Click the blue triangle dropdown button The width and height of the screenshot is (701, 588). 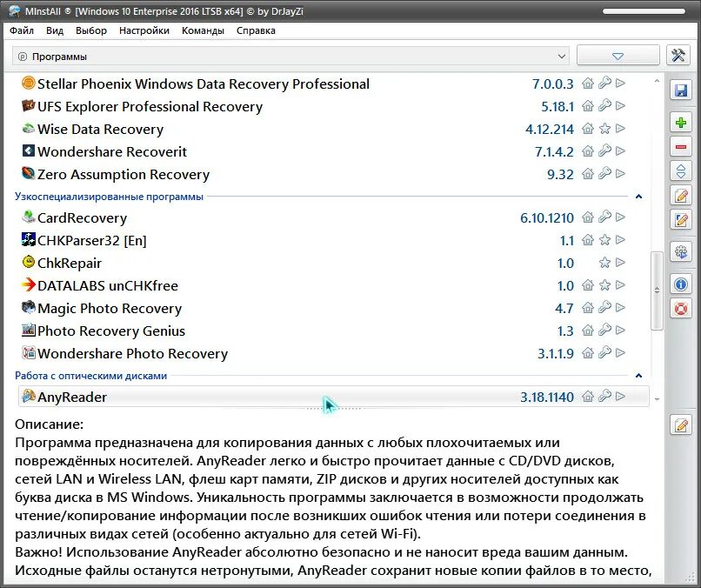(618, 56)
